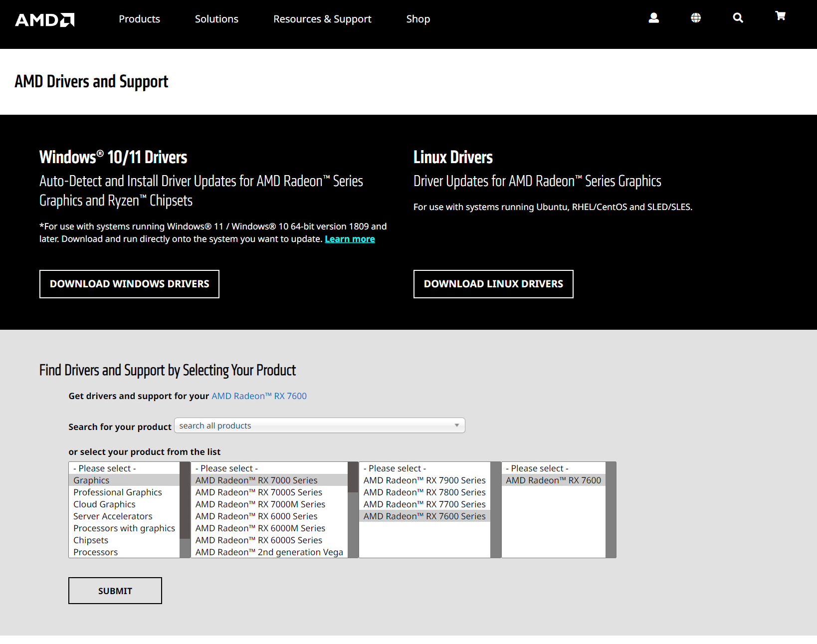817x644 pixels.
Task: Open the shopping cart icon
Action: tap(781, 16)
